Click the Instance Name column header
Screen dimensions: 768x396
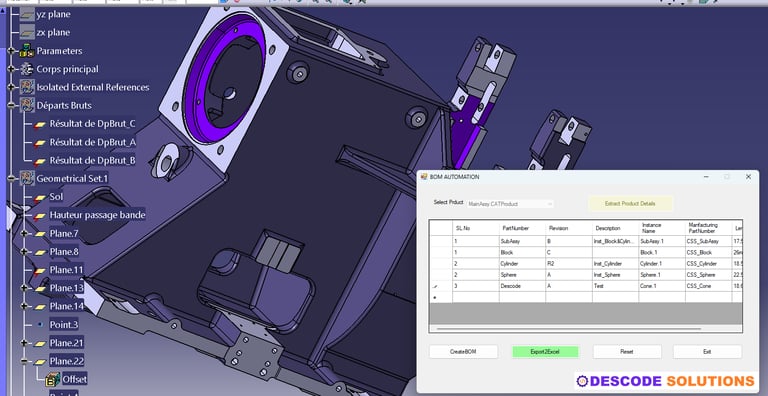tap(662, 228)
